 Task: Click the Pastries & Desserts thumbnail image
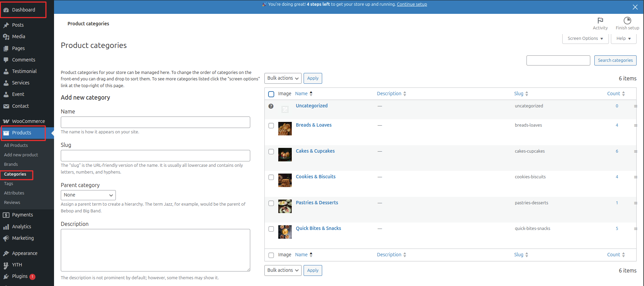(285, 206)
